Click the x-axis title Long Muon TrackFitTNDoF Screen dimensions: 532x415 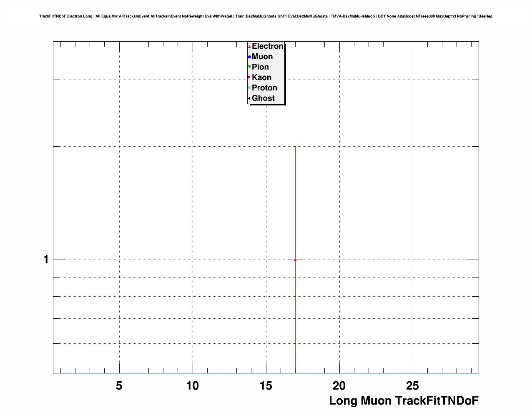(404, 401)
